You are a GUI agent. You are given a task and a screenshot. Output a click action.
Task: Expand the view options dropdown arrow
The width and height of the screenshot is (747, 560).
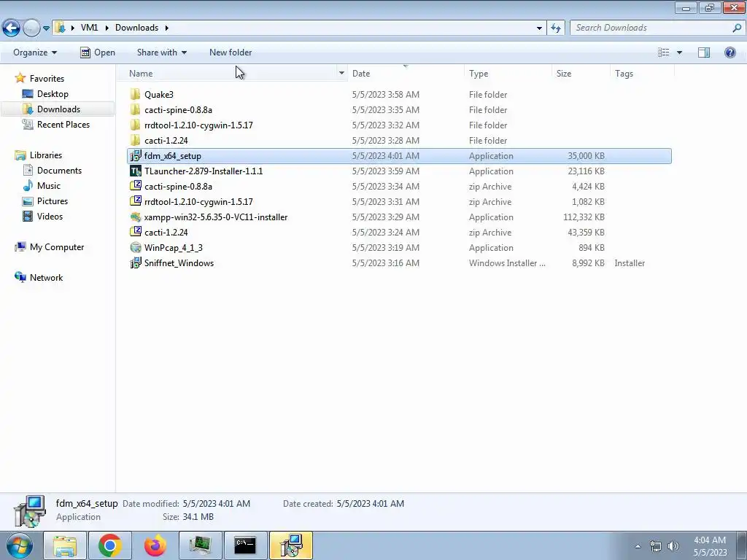click(679, 52)
